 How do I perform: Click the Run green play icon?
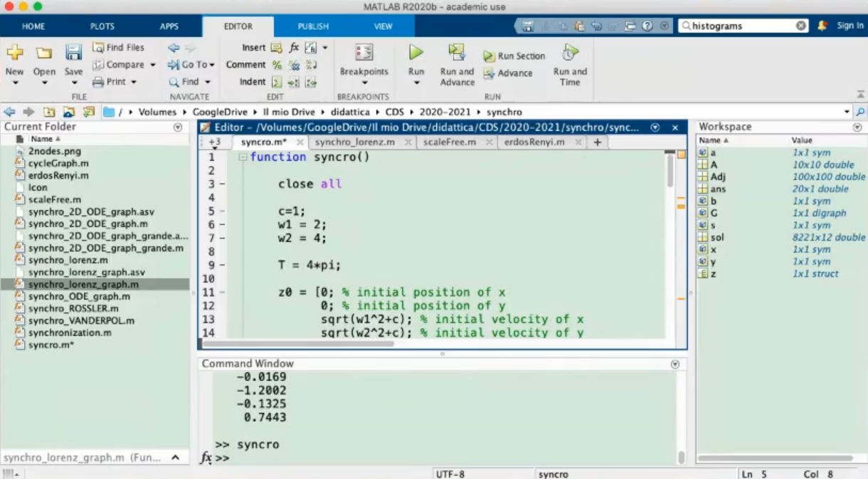(416, 53)
